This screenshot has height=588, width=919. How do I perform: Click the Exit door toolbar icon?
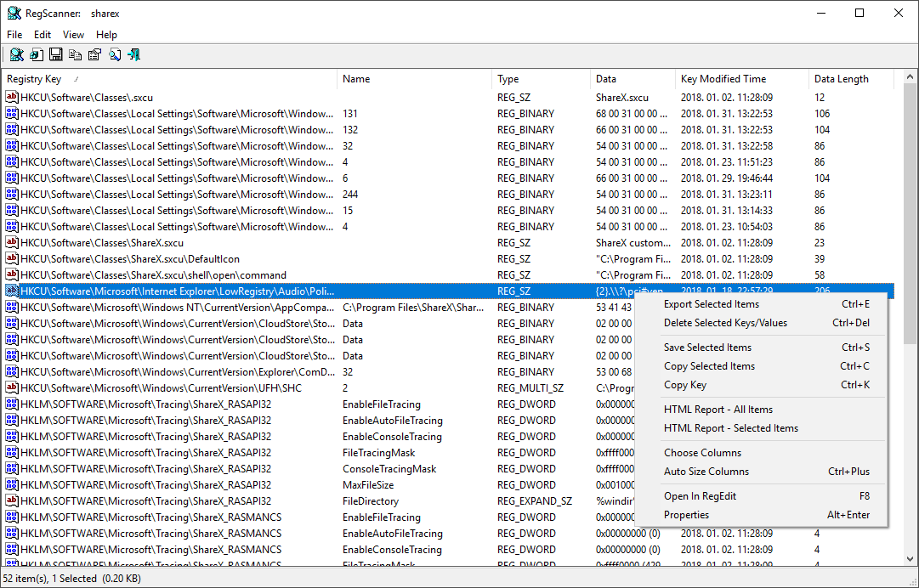133,55
